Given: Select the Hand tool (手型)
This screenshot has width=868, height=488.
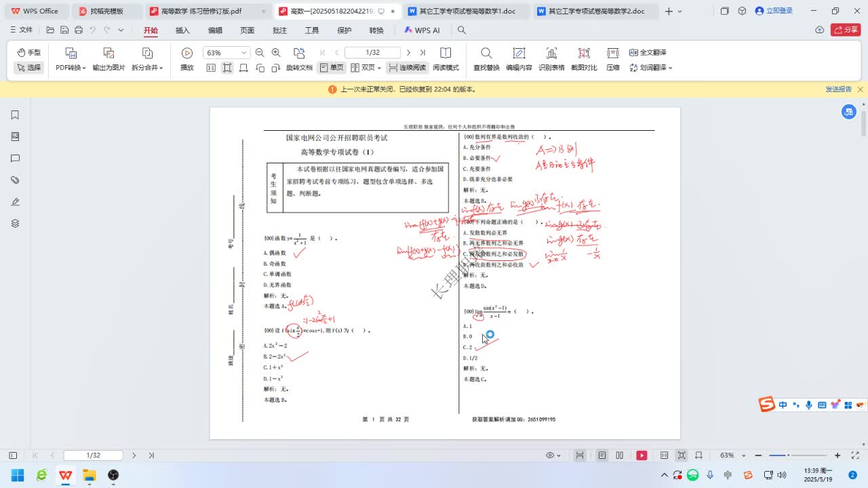Looking at the screenshot, I should click(28, 53).
